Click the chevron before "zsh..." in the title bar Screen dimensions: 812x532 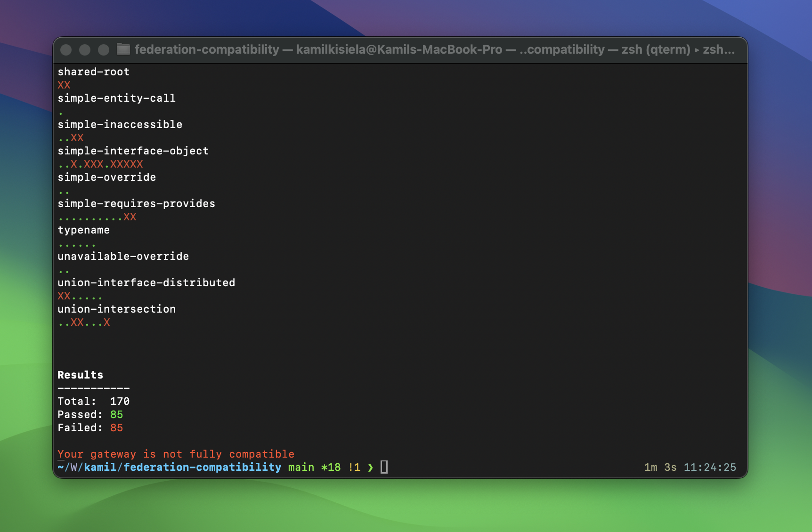[698, 49]
